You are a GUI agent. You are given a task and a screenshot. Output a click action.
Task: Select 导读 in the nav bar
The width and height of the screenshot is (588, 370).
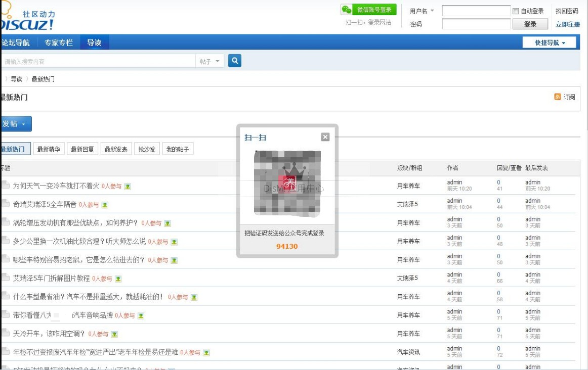[x=94, y=42]
